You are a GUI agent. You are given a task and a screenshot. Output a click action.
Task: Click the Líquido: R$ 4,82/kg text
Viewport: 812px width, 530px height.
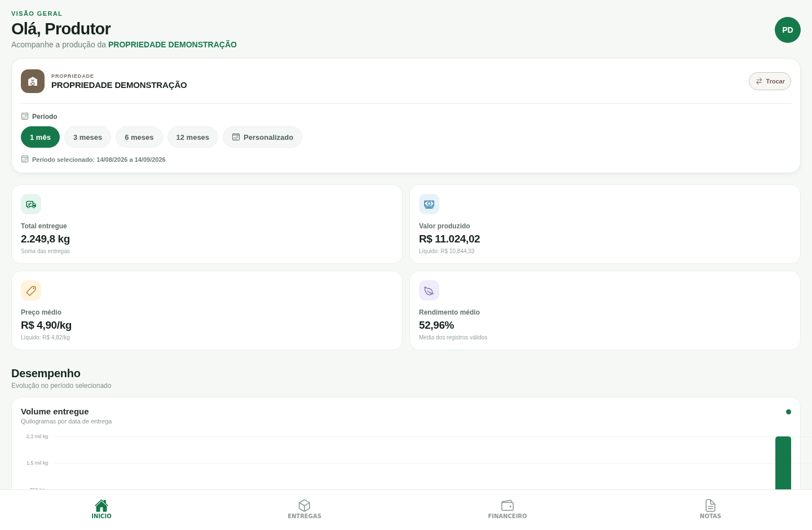click(x=45, y=338)
